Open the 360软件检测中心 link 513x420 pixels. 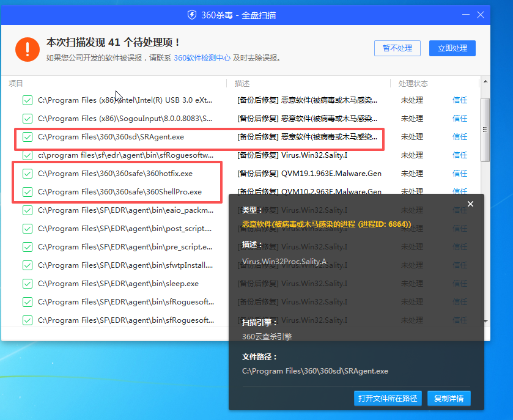click(202, 58)
